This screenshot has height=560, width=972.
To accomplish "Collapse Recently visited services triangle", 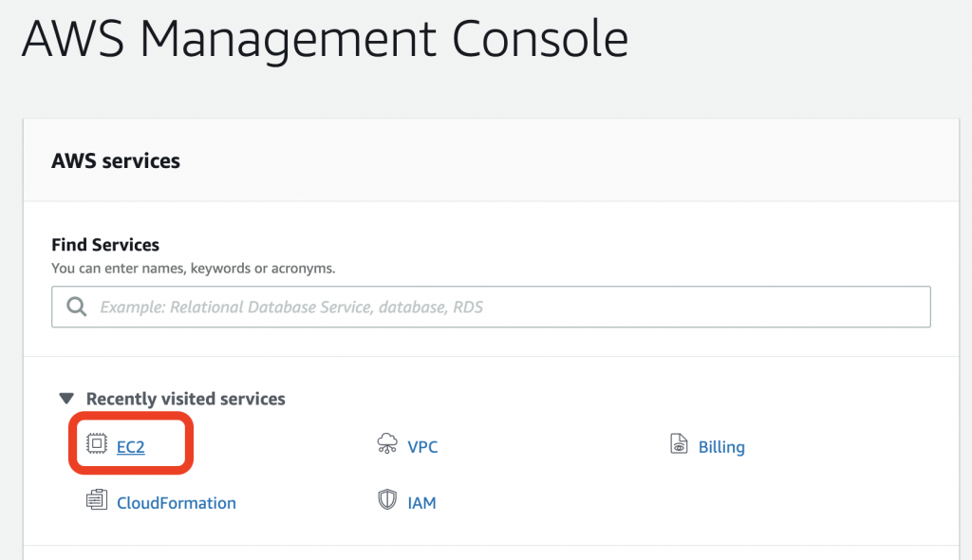I will pyautogui.click(x=65, y=399).
